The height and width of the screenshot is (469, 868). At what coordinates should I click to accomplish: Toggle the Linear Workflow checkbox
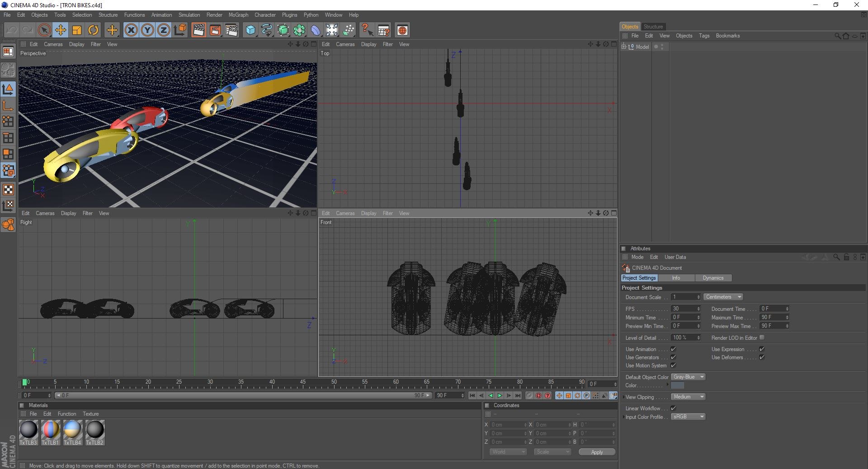[673, 408]
